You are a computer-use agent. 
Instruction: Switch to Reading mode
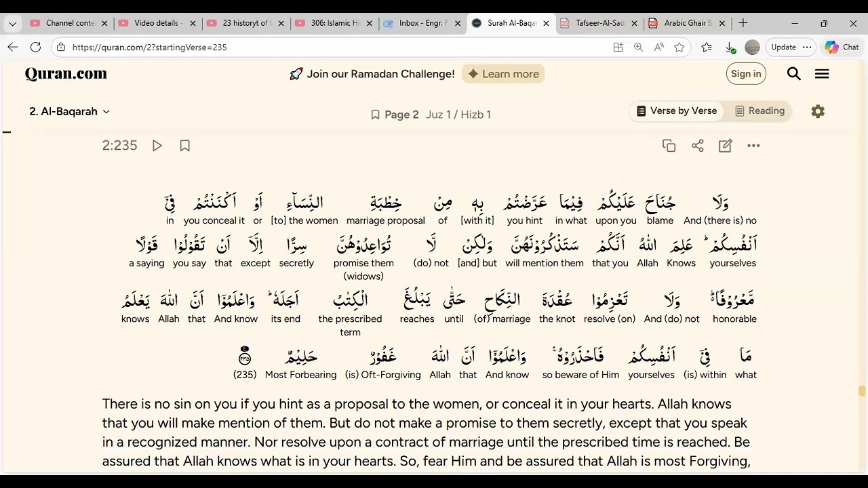pos(759,111)
